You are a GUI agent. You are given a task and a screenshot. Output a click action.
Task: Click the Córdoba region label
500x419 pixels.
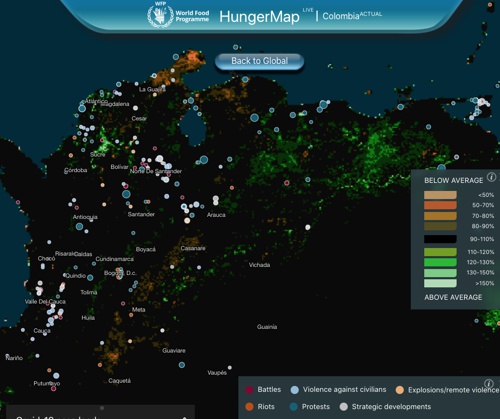coord(76,170)
